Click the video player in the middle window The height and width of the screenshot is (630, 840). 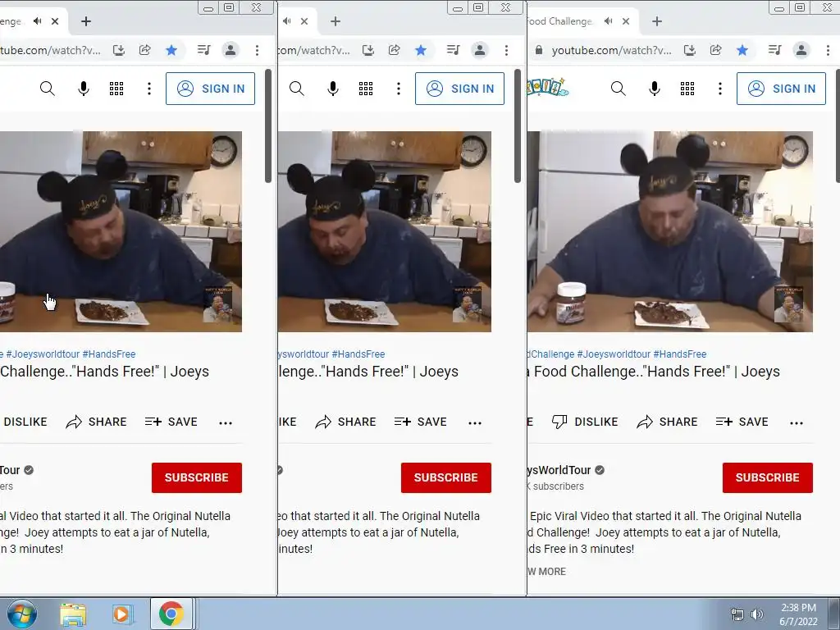385,231
